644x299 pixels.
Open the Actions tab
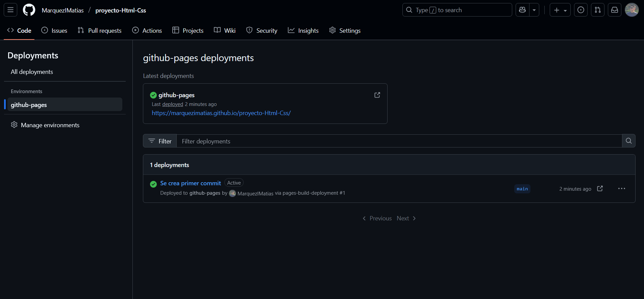pyautogui.click(x=147, y=30)
